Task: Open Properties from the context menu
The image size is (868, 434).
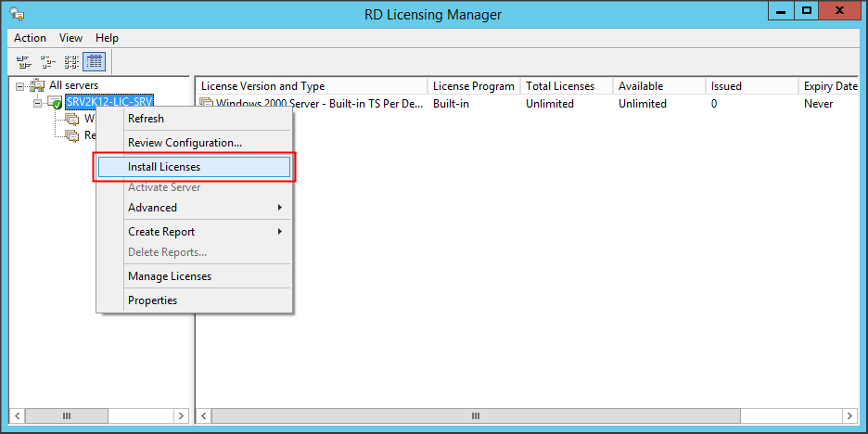Action: coord(152,300)
